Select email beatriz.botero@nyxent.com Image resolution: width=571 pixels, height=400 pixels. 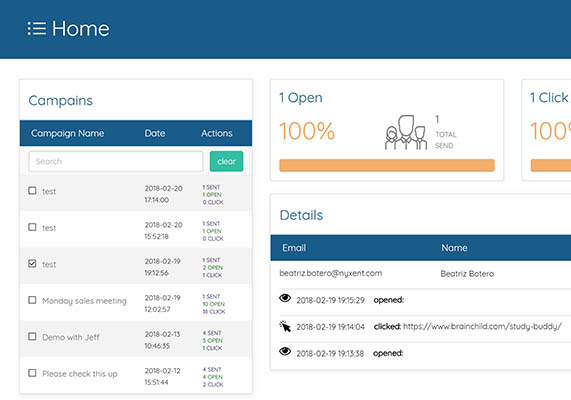click(x=331, y=273)
